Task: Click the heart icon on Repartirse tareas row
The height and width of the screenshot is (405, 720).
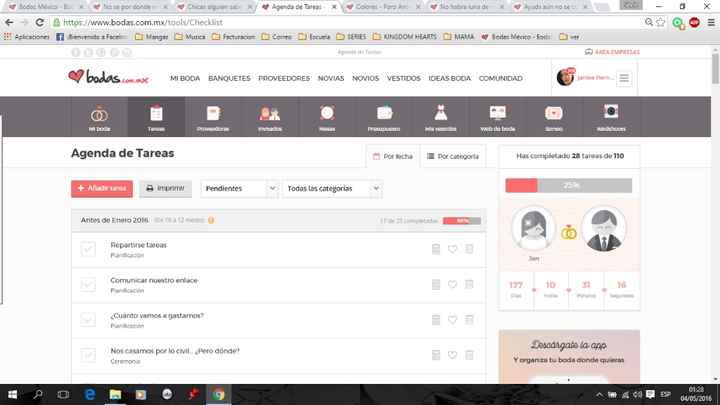Action: pyautogui.click(x=452, y=249)
